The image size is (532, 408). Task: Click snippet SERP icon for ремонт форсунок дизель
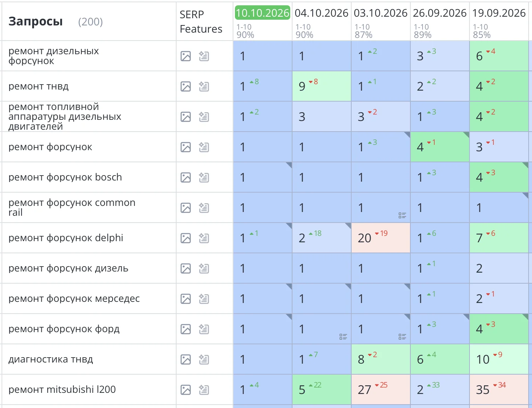pos(204,268)
